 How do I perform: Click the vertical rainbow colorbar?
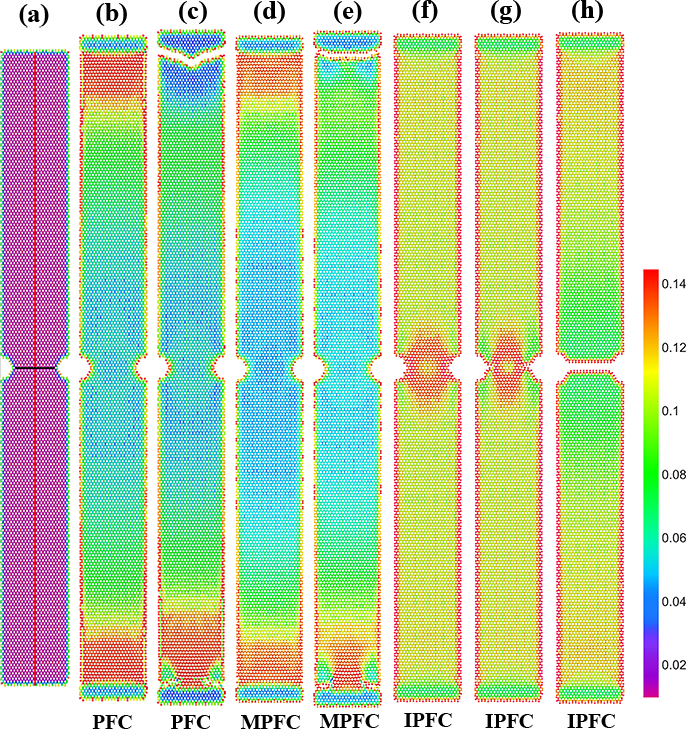pyautogui.click(x=651, y=483)
